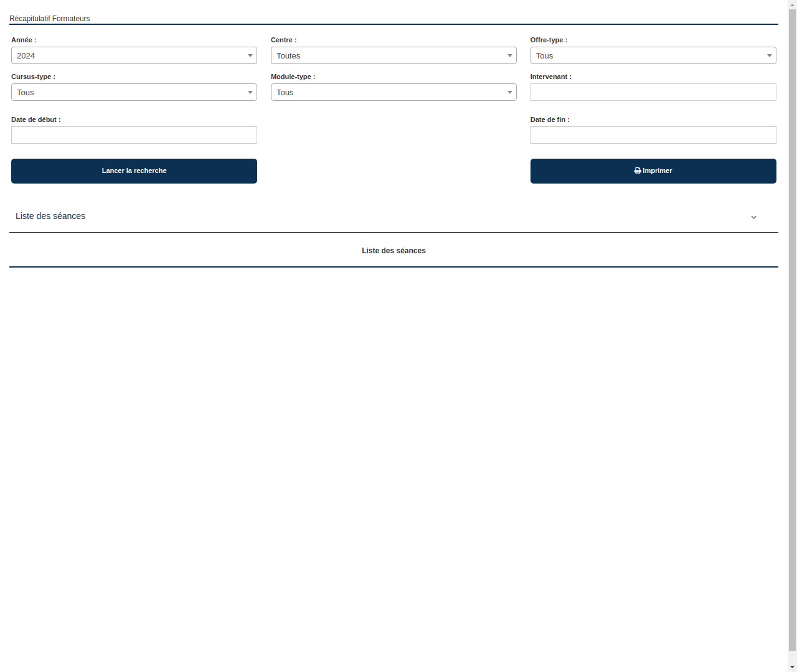Click the Imprimer button

pos(653,170)
